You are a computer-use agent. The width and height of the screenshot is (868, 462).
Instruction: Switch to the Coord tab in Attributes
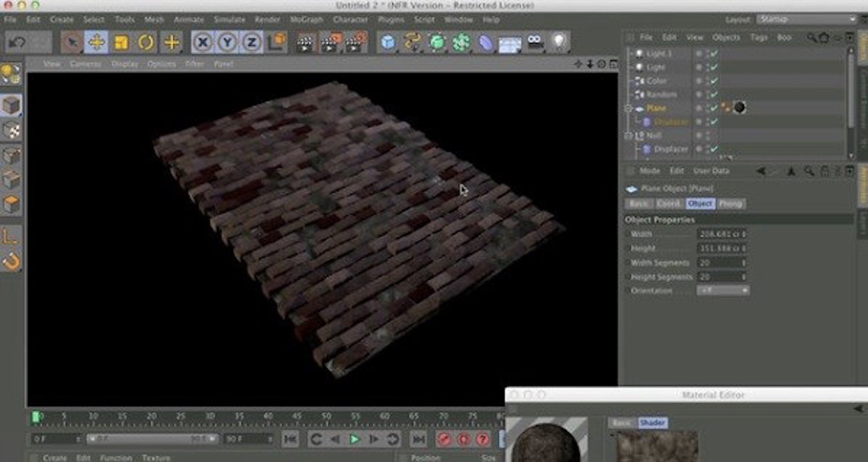click(x=668, y=204)
